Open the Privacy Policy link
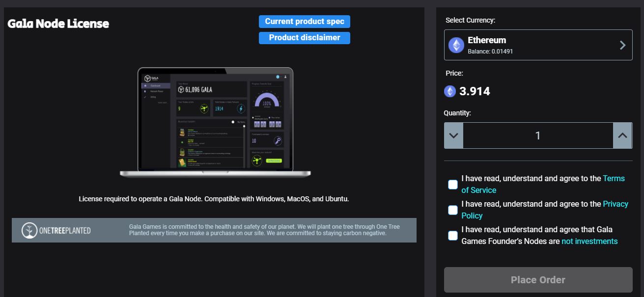 point(545,210)
